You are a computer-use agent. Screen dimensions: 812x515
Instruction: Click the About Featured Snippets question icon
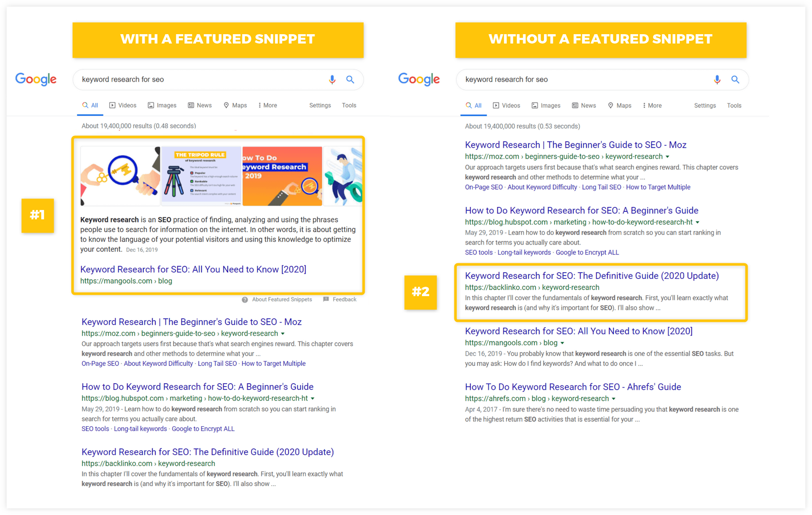click(244, 300)
